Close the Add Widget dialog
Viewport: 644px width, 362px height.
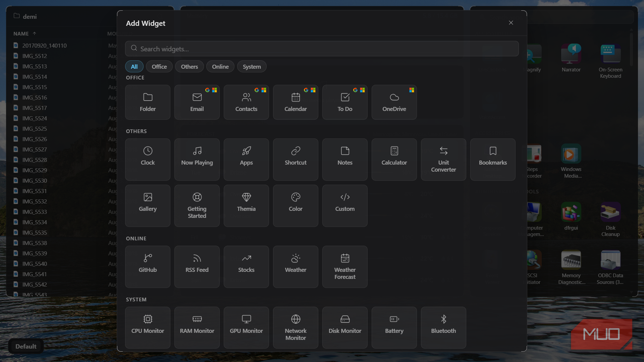click(511, 23)
